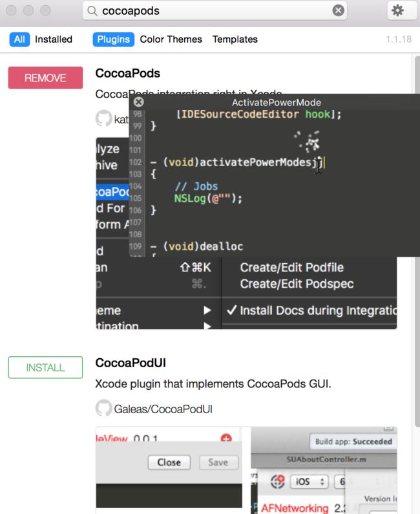Screen dimensions: 420x514
Task: Install the CocoaPodUI plugin
Action: pos(45,367)
